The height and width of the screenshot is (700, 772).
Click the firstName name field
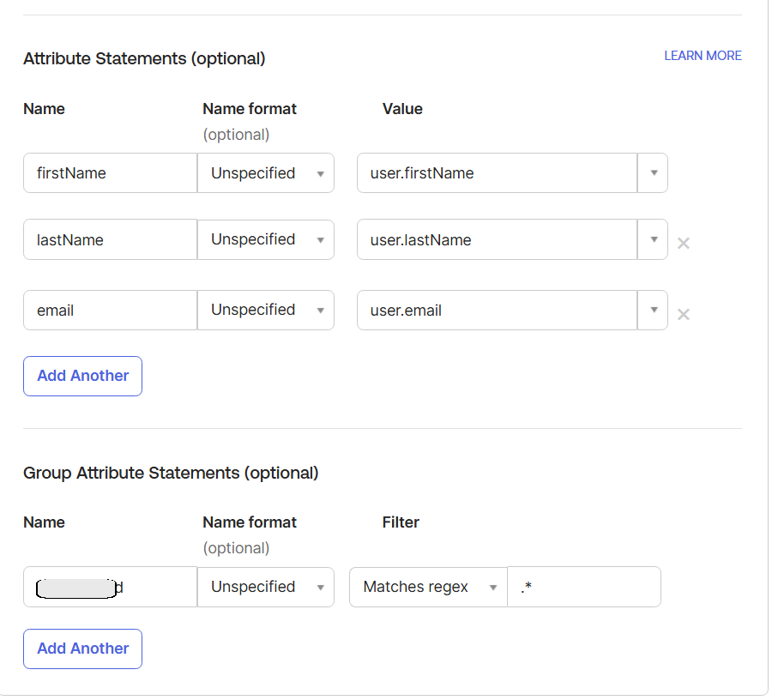tap(111, 172)
